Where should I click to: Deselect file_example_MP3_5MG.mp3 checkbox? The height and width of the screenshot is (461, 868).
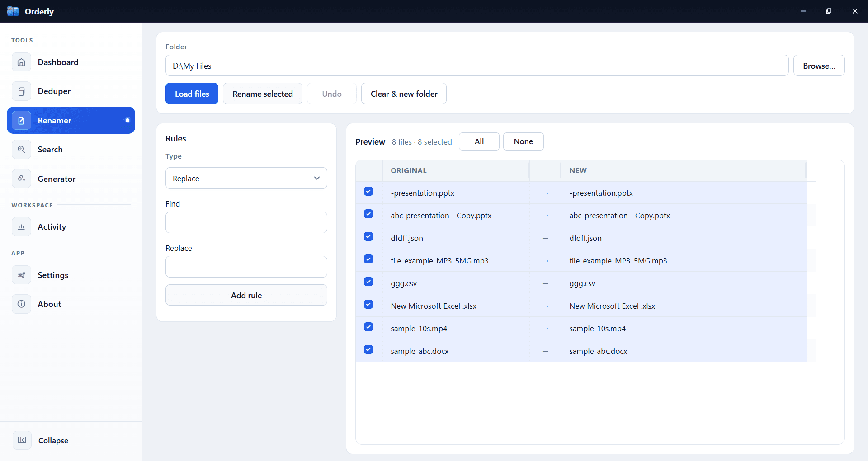[368, 259]
